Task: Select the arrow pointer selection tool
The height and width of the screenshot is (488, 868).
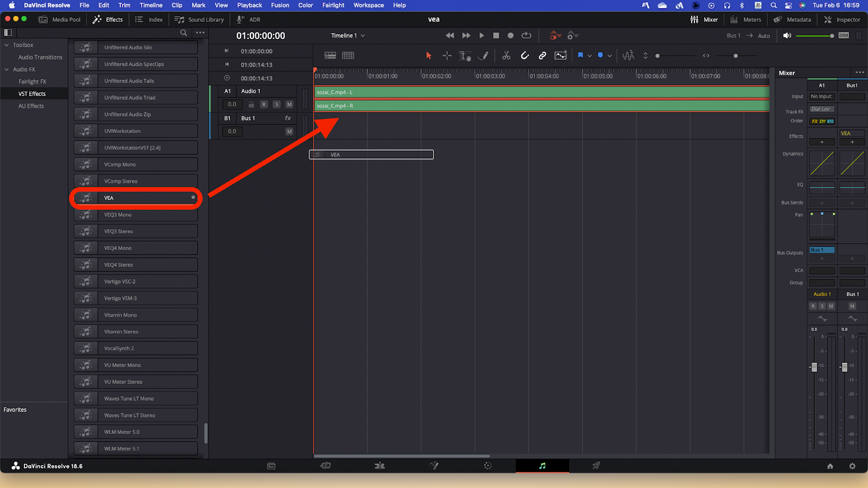Action: coord(429,55)
